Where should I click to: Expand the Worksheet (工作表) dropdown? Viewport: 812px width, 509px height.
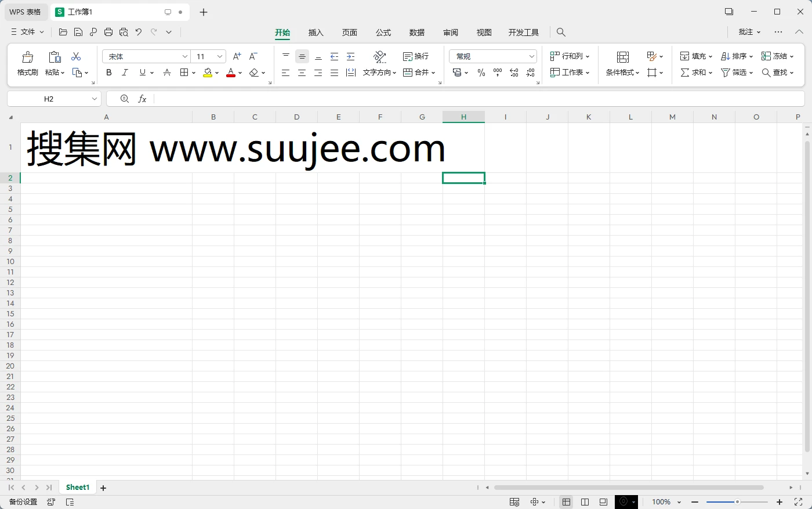click(x=588, y=73)
